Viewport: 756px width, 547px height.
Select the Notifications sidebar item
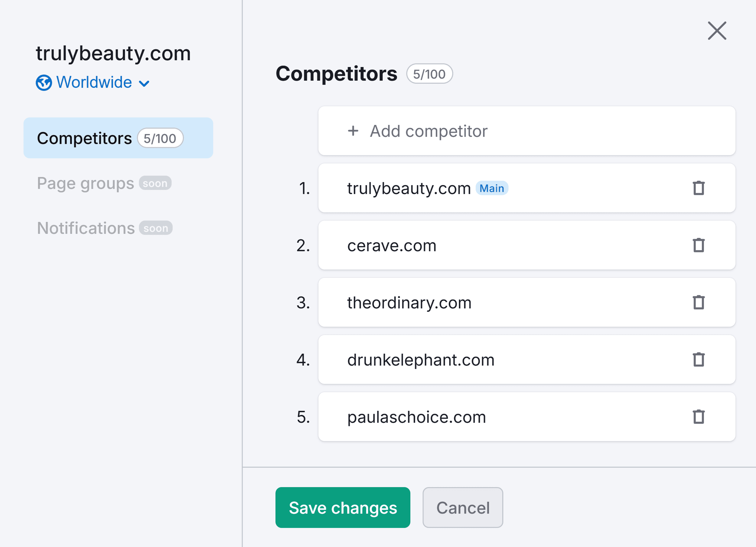pos(105,228)
